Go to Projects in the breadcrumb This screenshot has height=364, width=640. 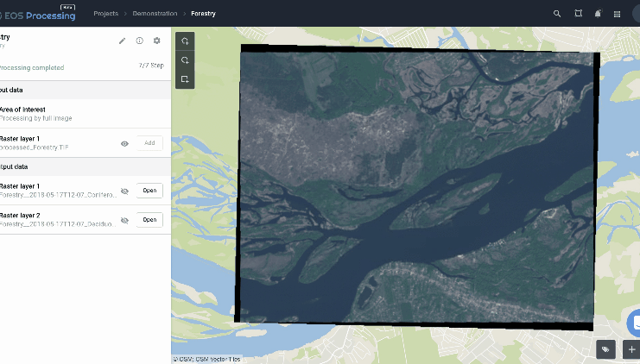click(x=106, y=14)
